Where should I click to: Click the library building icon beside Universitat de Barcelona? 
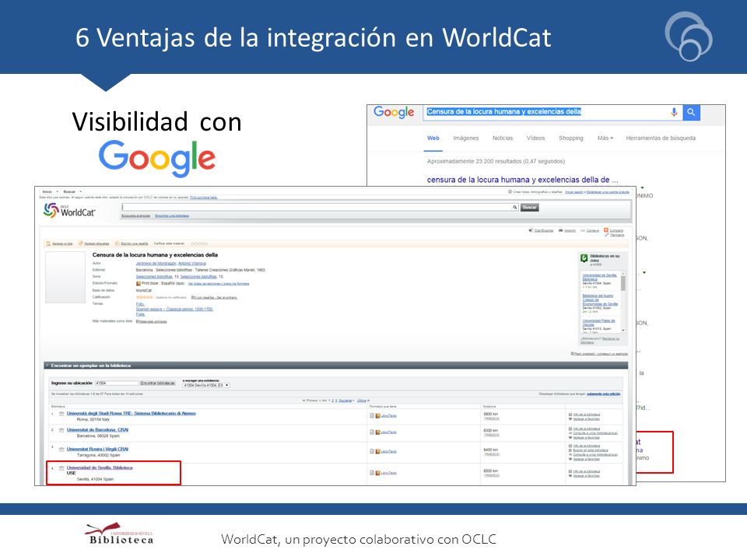point(61,430)
